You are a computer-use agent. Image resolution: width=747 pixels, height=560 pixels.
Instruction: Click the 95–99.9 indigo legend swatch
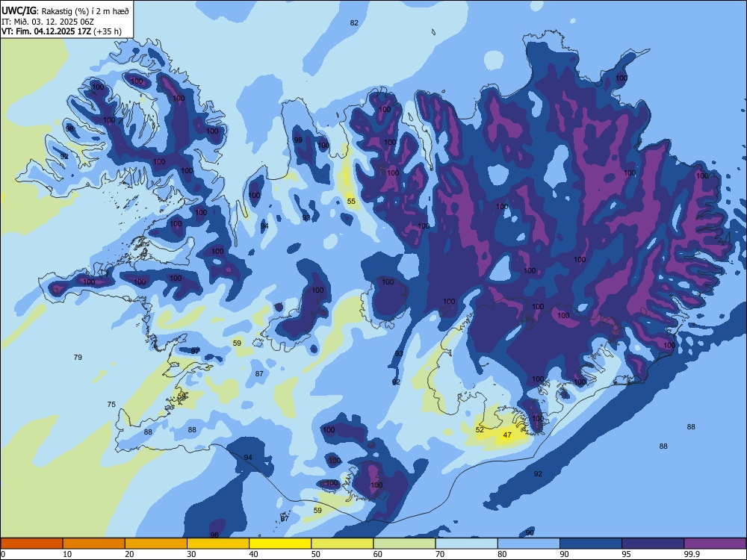point(653,544)
